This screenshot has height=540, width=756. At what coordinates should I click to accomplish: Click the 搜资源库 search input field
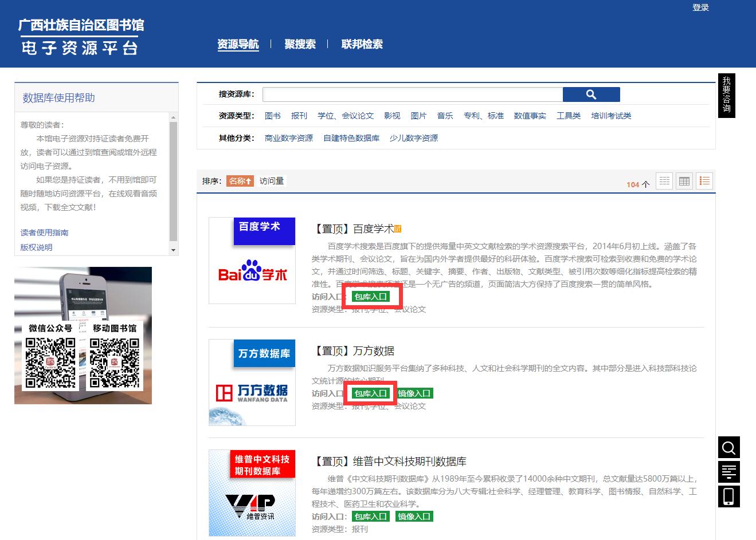pos(412,94)
